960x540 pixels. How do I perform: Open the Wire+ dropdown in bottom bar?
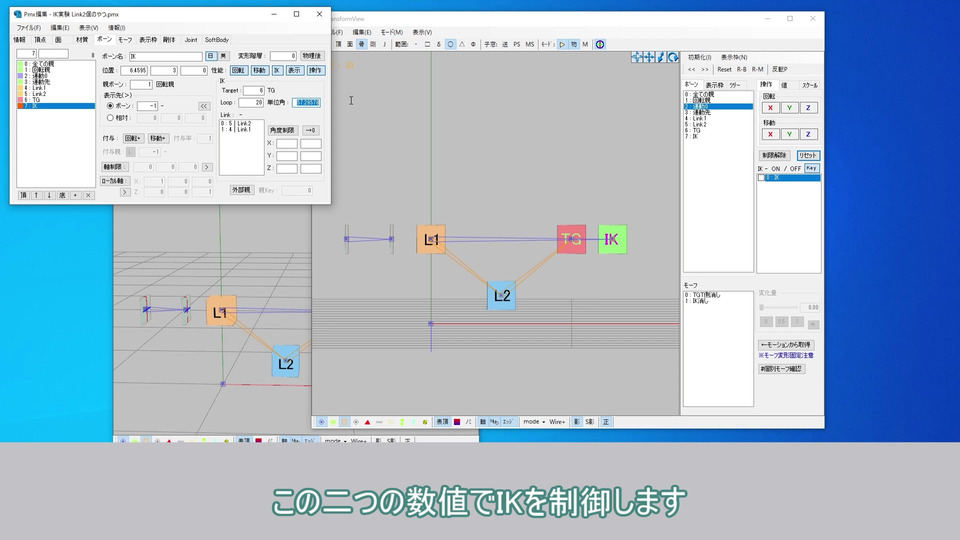(557, 422)
